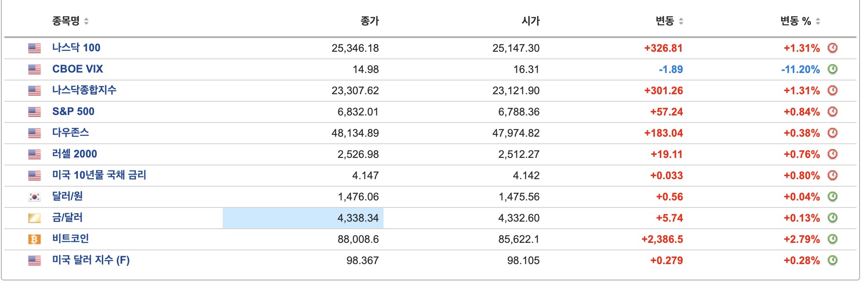Click the US flag icon beside 러셀 2000

pyautogui.click(x=35, y=154)
